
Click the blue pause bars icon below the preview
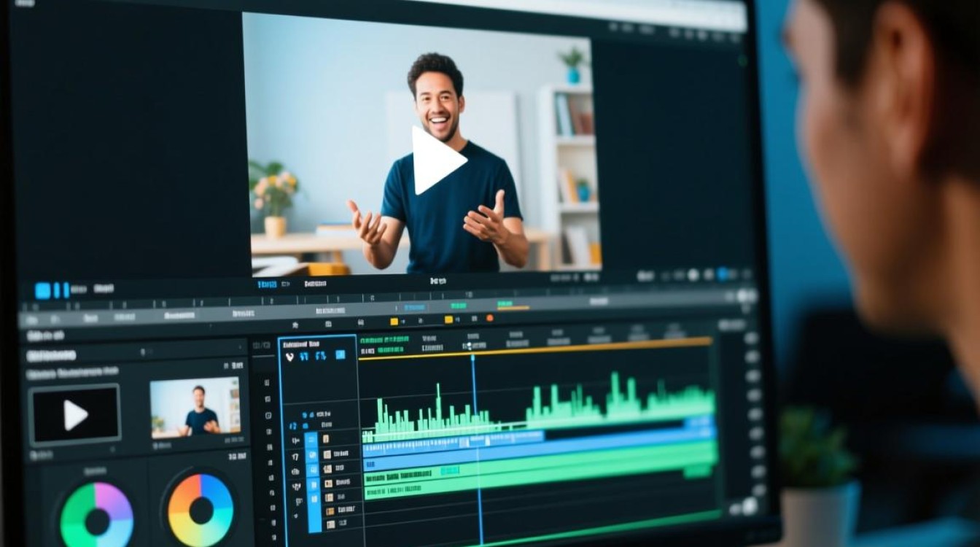point(62,290)
